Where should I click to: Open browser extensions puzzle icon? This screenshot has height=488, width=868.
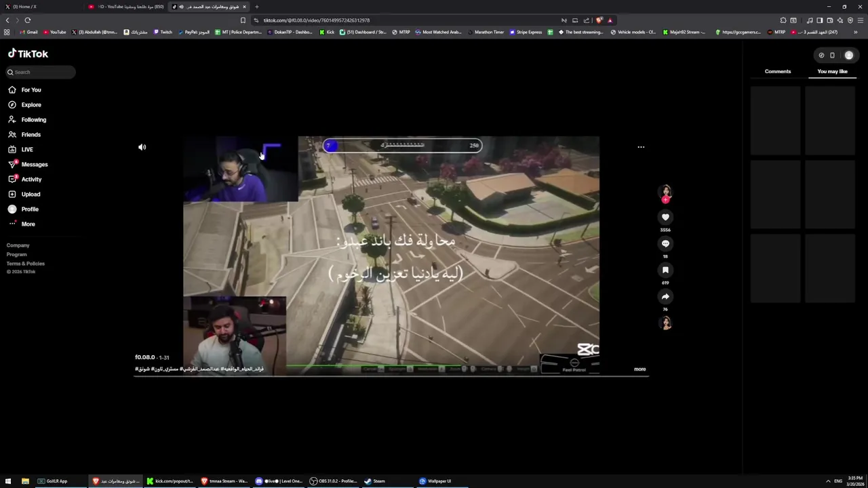783,20
